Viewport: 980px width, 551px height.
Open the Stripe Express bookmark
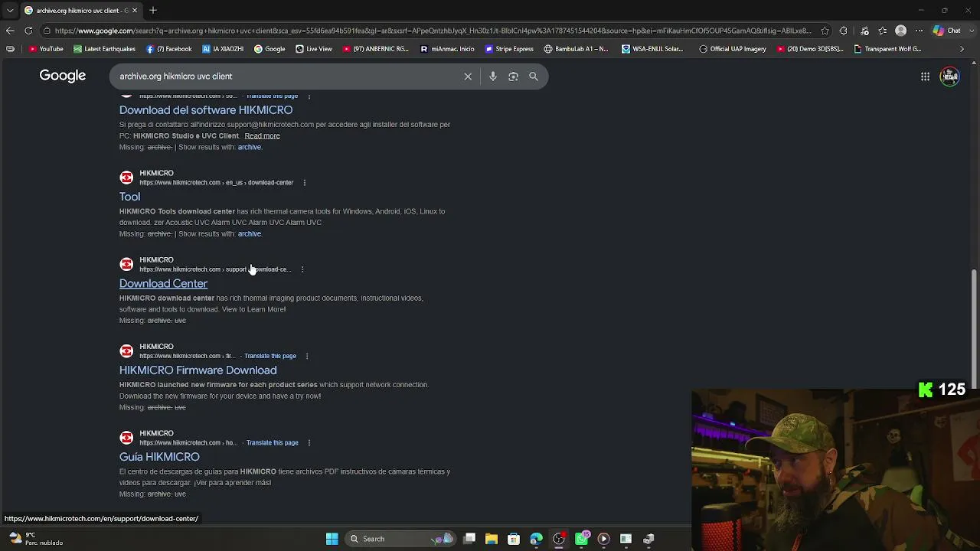click(x=509, y=49)
